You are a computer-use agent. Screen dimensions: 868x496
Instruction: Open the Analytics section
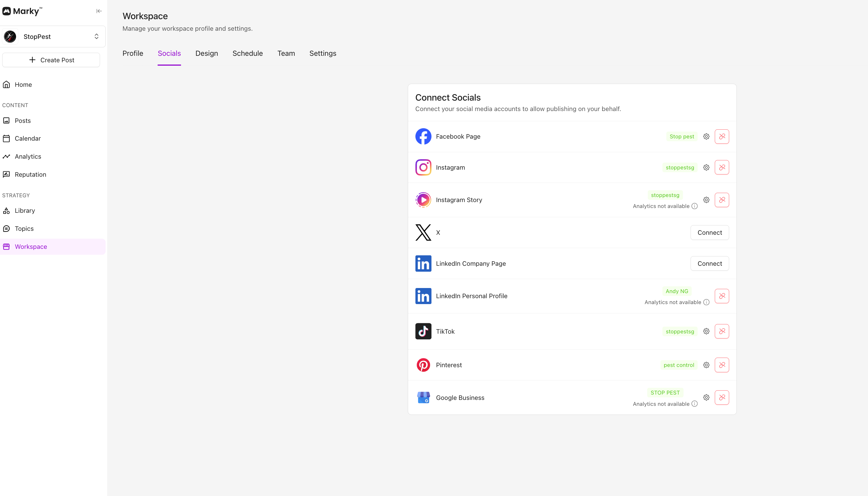pos(53,156)
